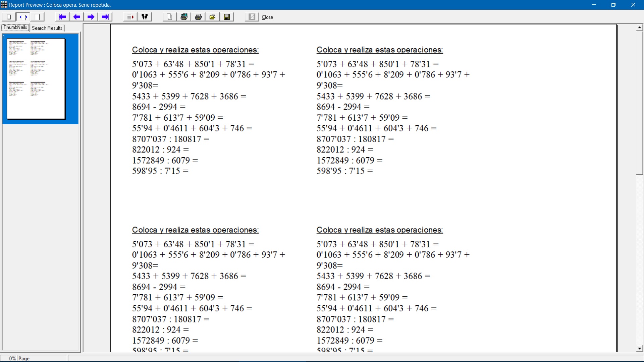Save the report with floppy icon

(227, 17)
